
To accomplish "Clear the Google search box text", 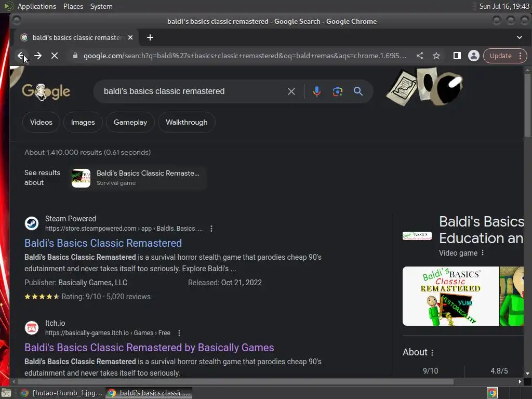I will [291, 91].
